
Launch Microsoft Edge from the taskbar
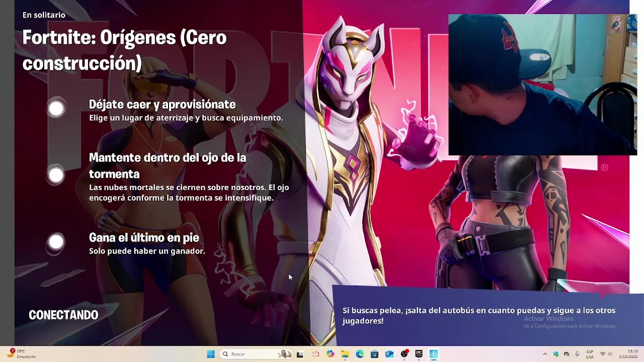click(360, 354)
